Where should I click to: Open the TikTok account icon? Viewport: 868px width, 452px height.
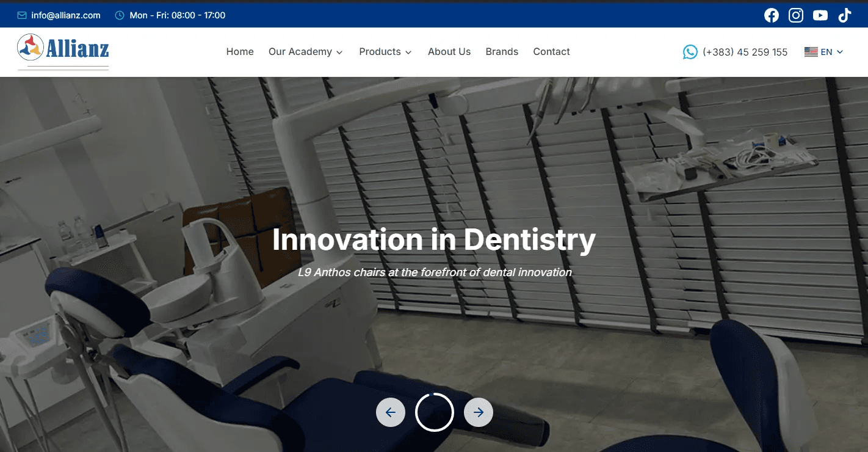pos(844,15)
